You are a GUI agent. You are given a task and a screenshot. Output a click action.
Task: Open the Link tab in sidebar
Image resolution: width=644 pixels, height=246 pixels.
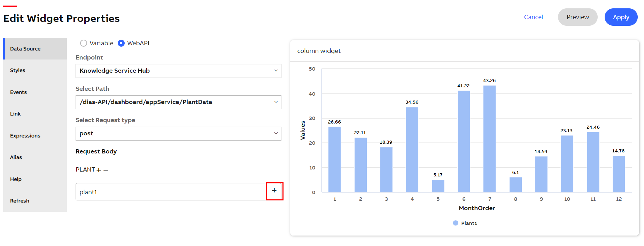[x=15, y=114]
